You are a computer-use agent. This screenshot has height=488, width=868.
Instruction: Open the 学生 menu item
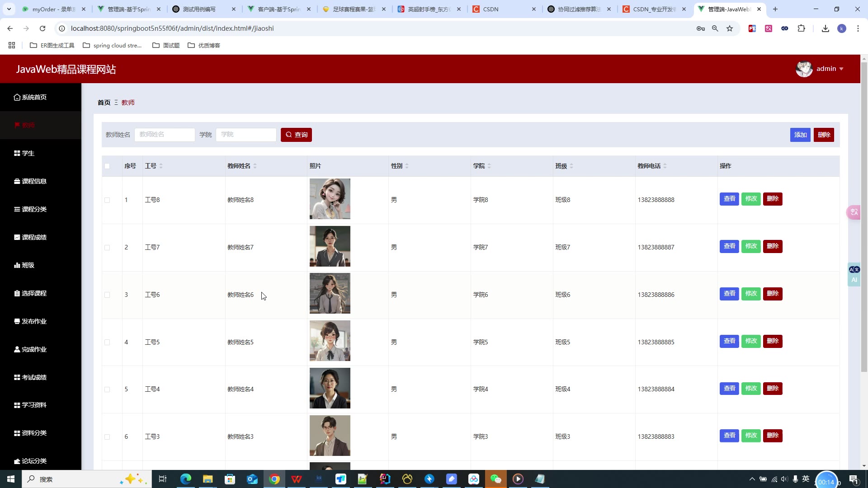pos(28,153)
